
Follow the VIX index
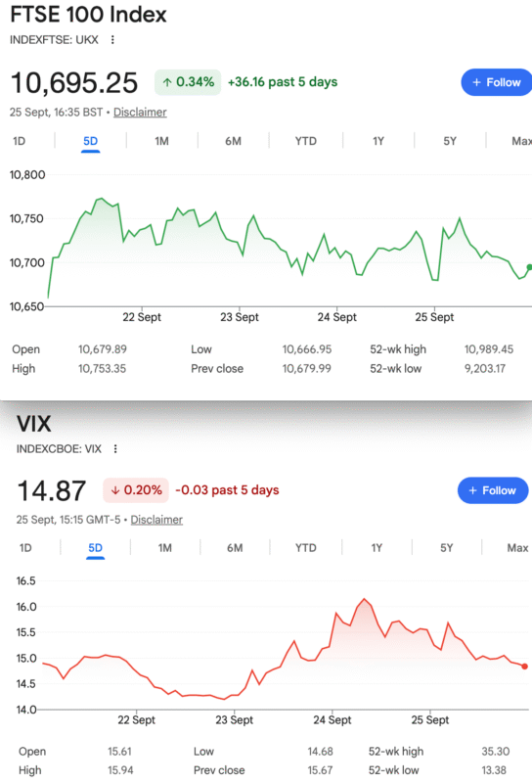click(493, 490)
